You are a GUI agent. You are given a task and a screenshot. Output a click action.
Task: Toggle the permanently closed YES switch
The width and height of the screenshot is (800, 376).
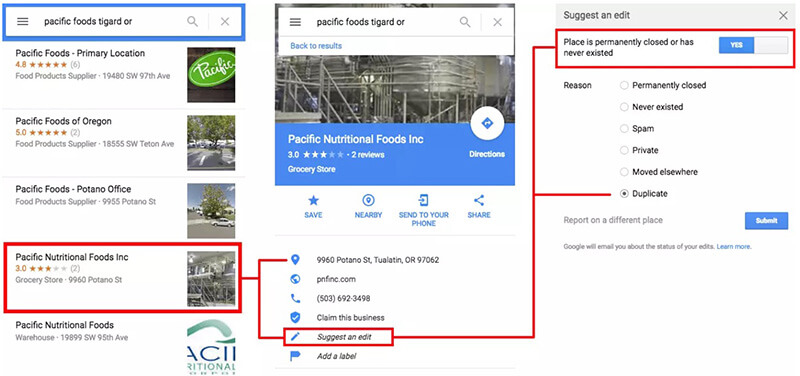pos(754,45)
